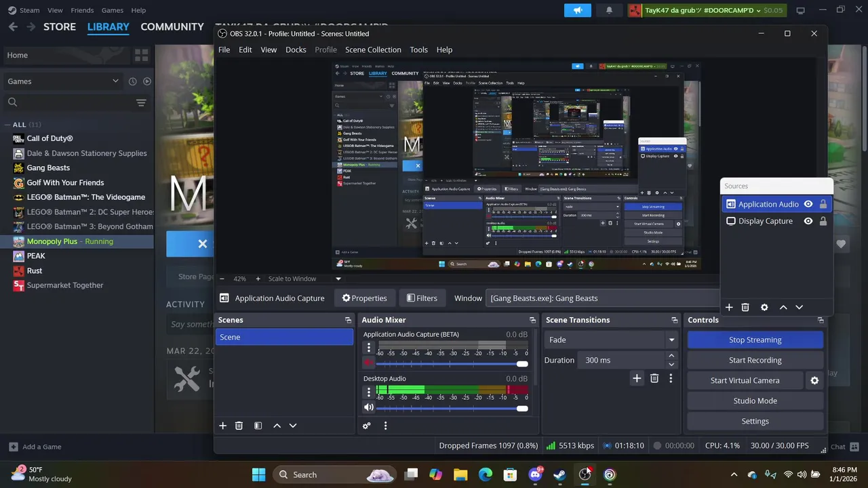
Task: Remove selected scene with trash icon
Action: [x=239, y=426]
